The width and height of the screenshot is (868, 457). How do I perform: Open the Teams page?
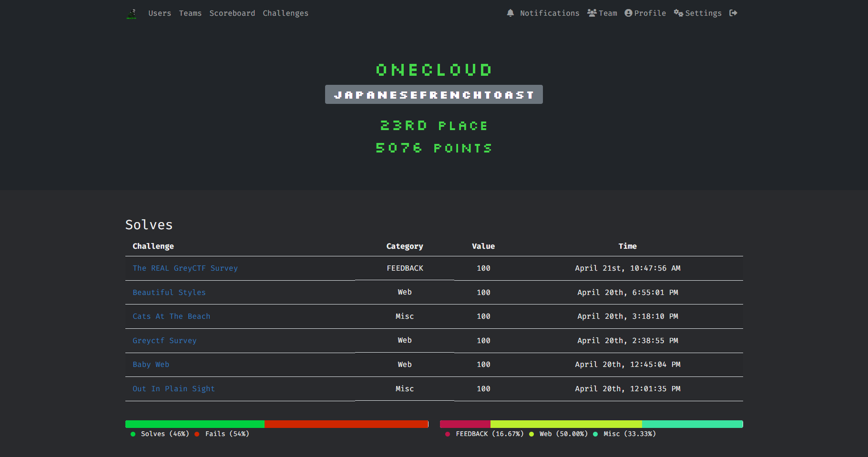click(190, 13)
